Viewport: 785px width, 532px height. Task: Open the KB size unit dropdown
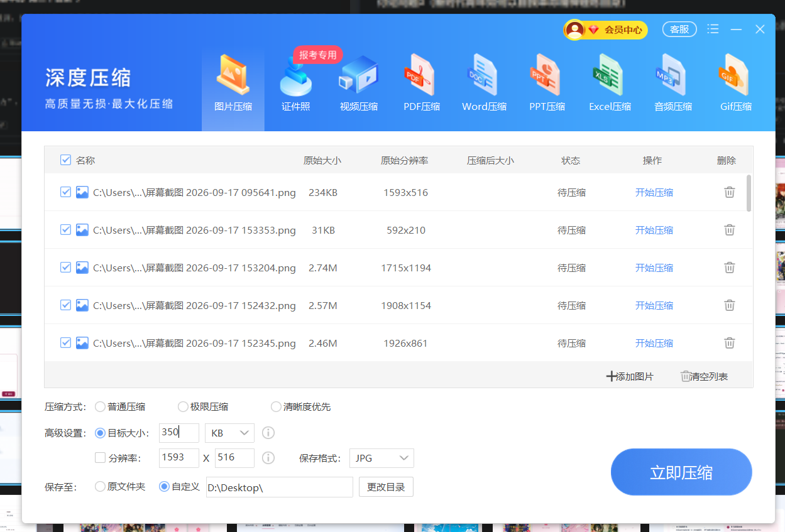(x=229, y=433)
